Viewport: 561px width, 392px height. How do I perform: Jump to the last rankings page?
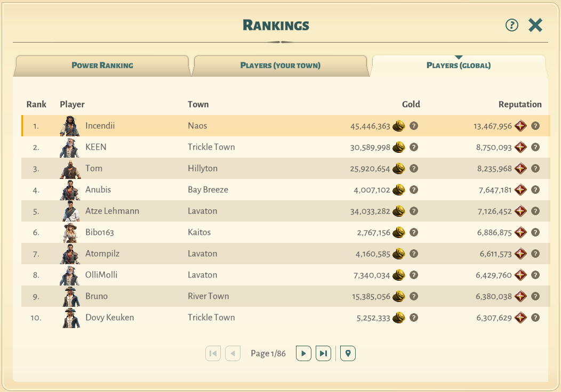(323, 353)
